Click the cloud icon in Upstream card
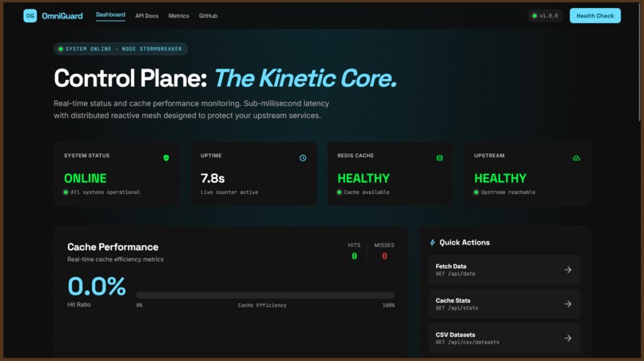 click(x=576, y=157)
